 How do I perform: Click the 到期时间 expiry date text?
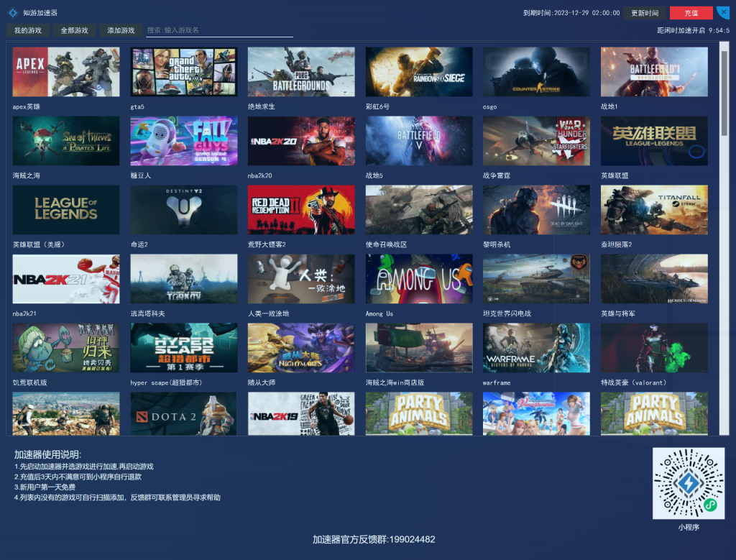pos(571,13)
